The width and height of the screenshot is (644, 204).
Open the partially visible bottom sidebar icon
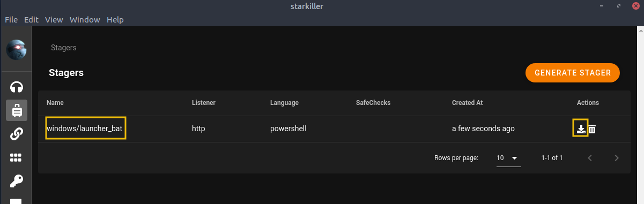(x=16, y=201)
